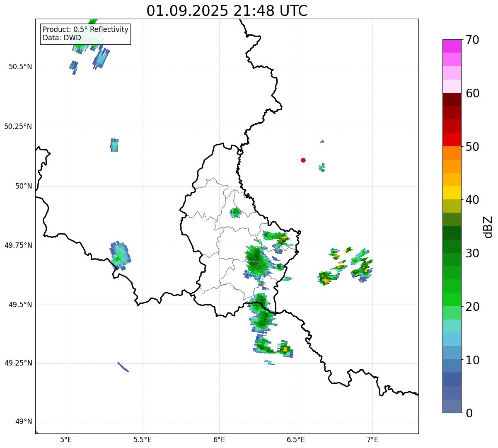The image size is (498, 448).
Task: Select the Product 0.5° Reflectivity label
Action: pyautogui.click(x=85, y=30)
